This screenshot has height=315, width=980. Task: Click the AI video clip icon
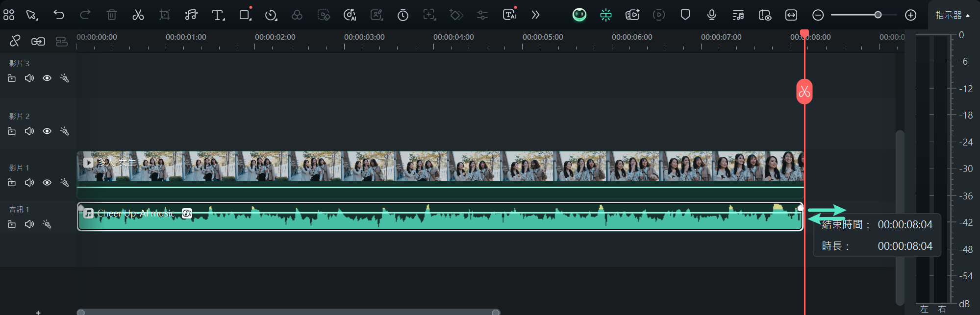pos(632,15)
